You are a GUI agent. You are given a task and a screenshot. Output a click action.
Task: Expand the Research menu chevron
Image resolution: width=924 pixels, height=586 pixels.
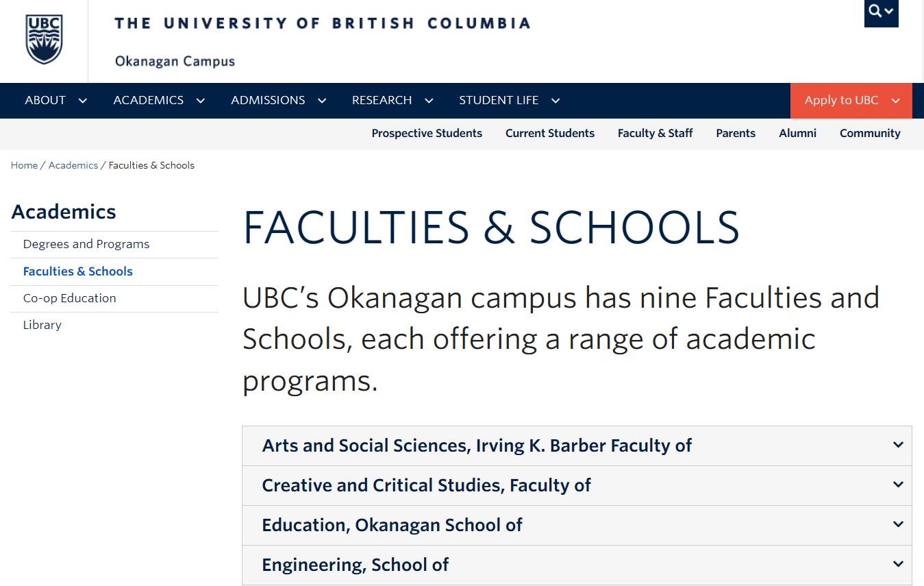point(429,101)
